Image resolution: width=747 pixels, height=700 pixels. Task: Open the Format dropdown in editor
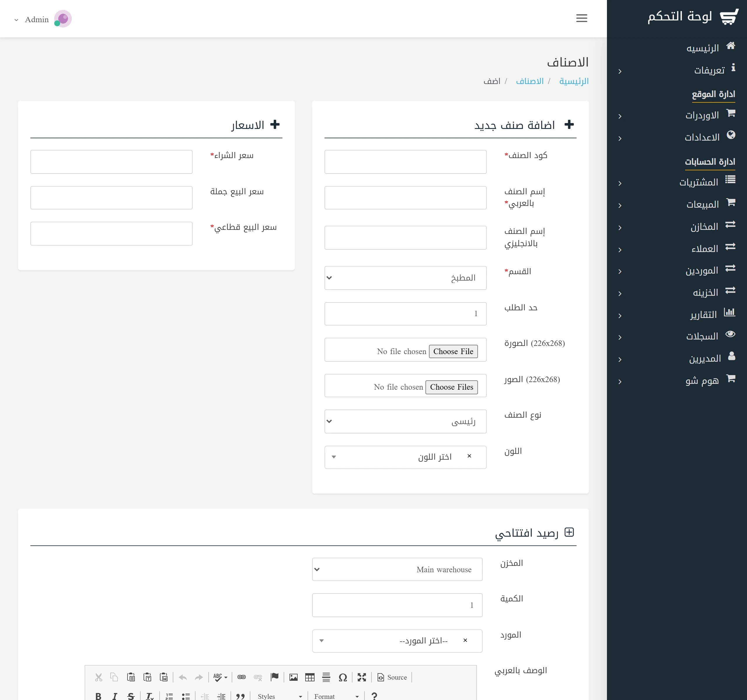pyautogui.click(x=336, y=696)
